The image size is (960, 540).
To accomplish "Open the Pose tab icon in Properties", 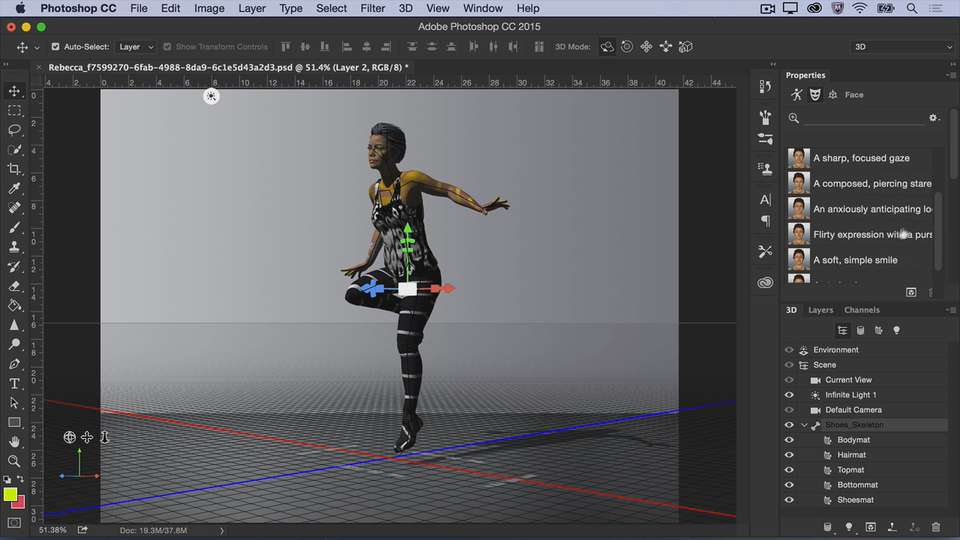I will (x=797, y=94).
